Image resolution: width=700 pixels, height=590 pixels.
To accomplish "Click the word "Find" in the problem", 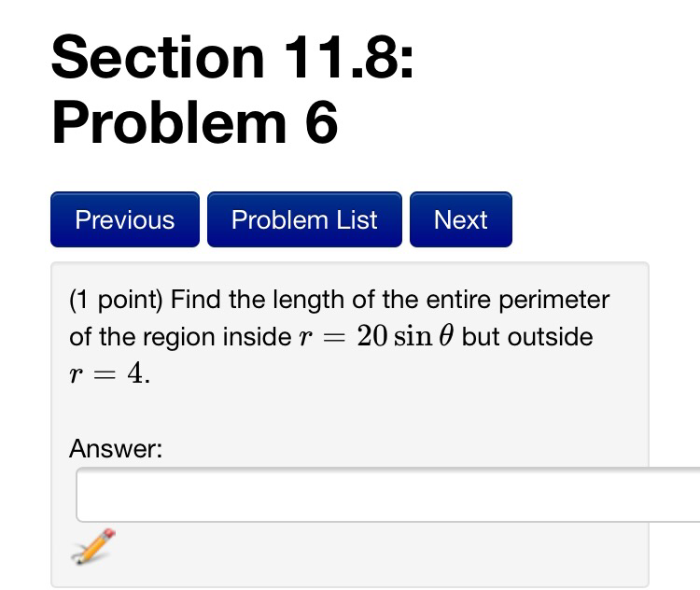I will (x=194, y=300).
